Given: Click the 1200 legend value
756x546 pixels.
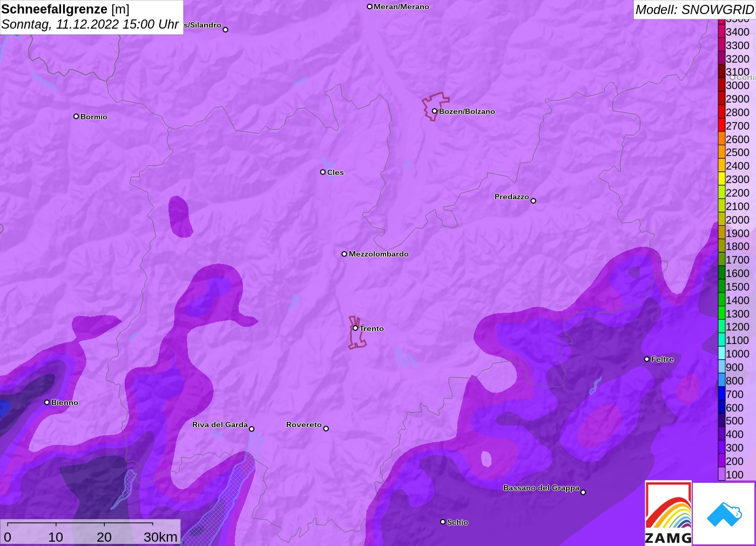Looking at the screenshot, I should [x=738, y=327].
